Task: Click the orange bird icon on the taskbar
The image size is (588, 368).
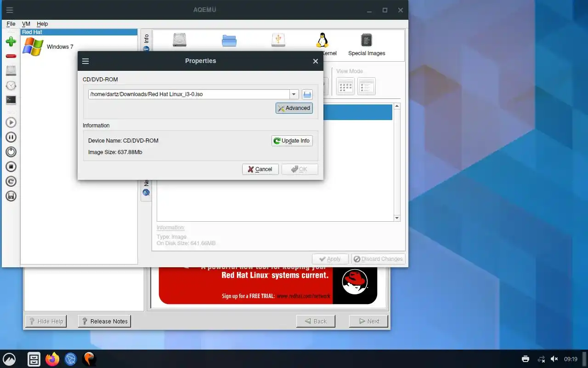Action: (89, 359)
